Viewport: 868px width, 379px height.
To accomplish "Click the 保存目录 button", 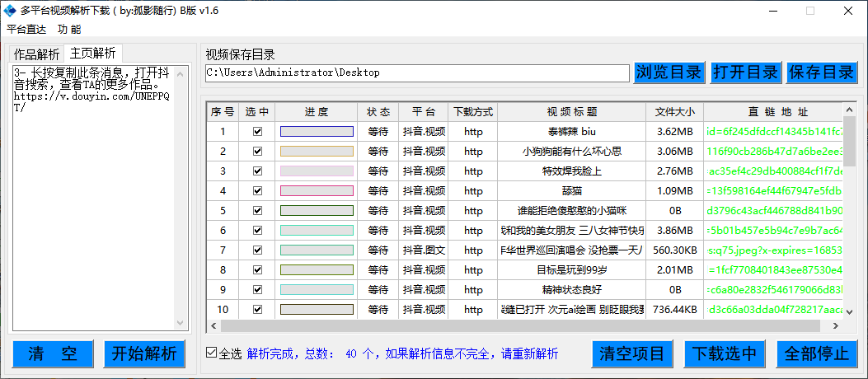I will 822,72.
